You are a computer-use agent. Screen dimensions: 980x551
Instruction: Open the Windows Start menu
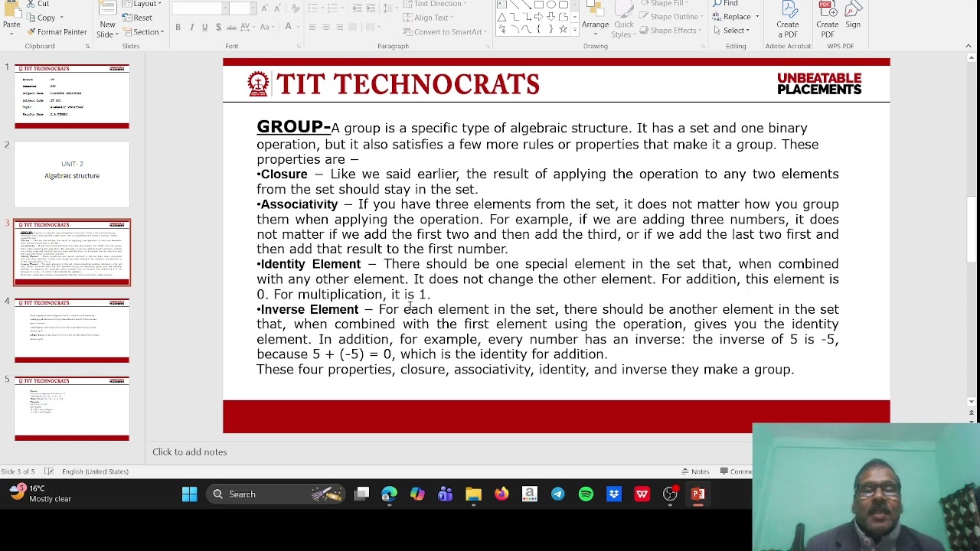point(189,494)
